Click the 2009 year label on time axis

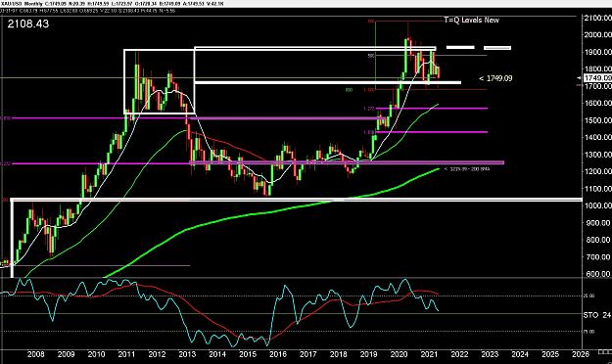pos(66,354)
